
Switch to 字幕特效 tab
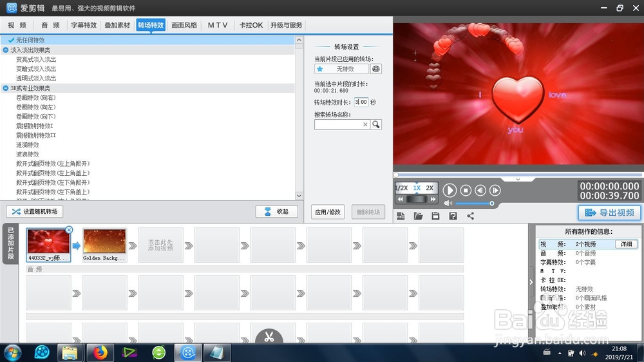84,25
